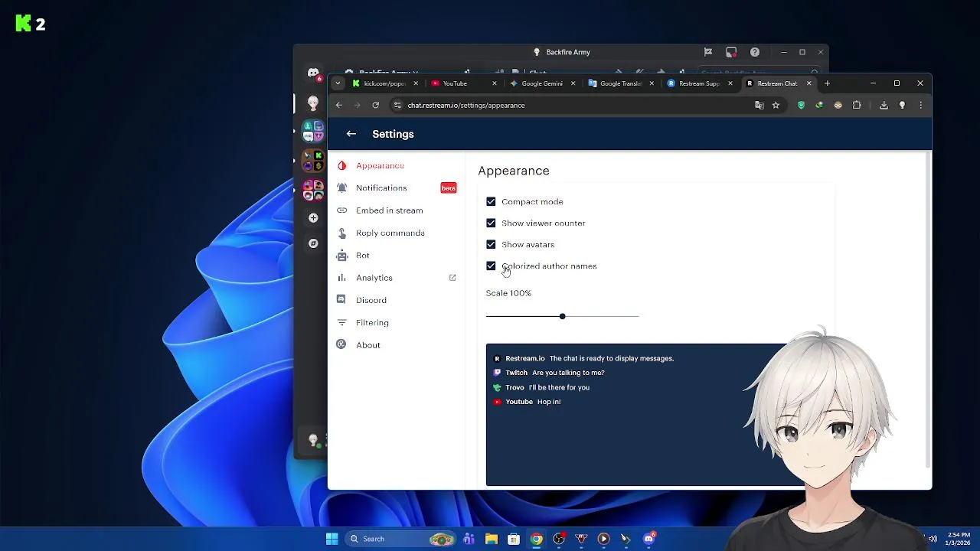980x551 pixels.
Task: Toggle the Colorized author names checkbox
Action: (x=491, y=266)
